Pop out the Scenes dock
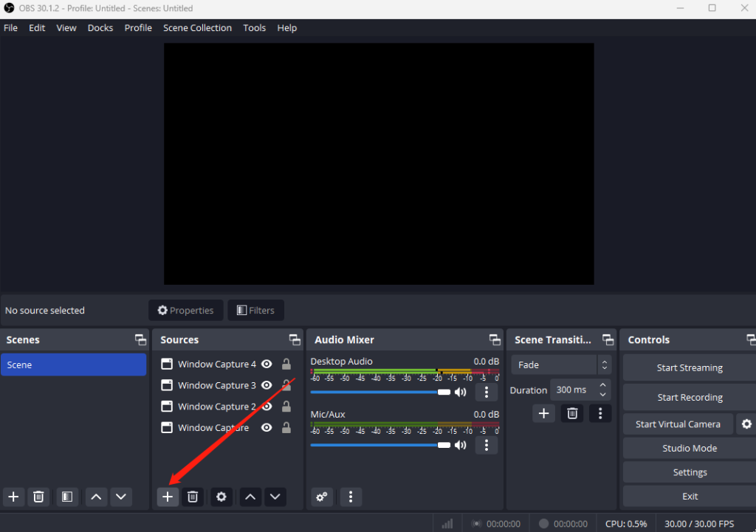This screenshot has width=756, height=532. coord(140,339)
